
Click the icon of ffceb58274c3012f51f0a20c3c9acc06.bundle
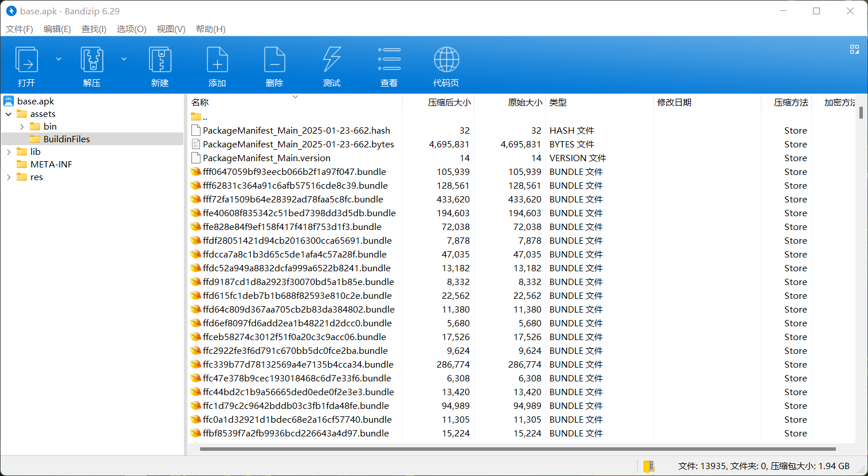[x=196, y=337]
